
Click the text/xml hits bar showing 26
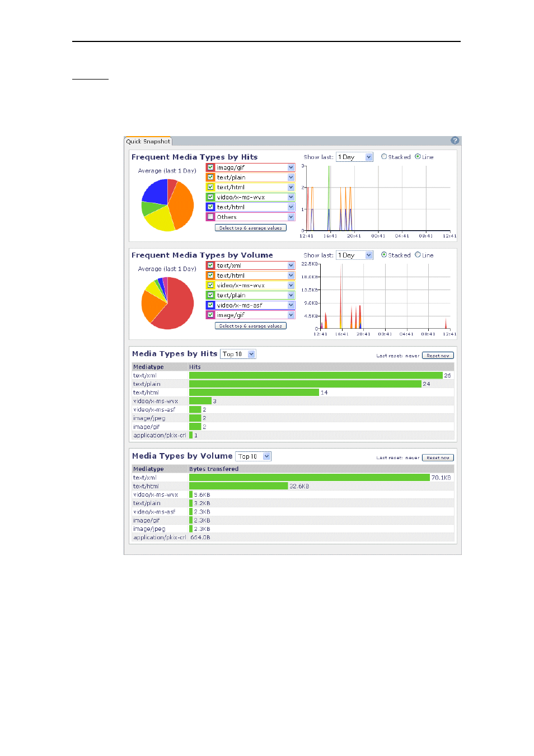(x=316, y=375)
